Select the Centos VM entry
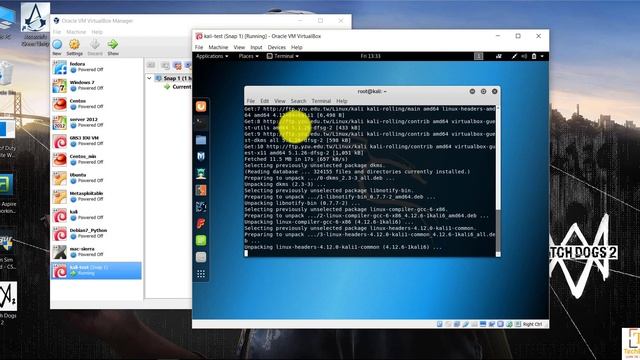 coord(96,104)
